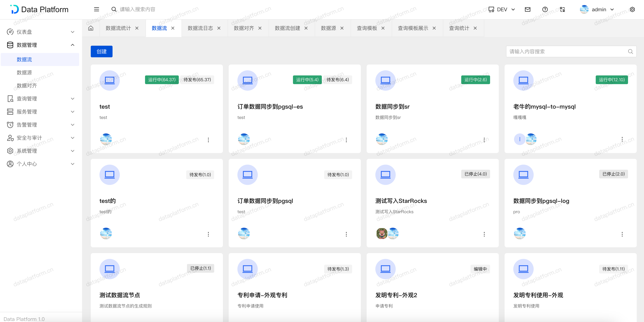Click the search magnifier in content search box
The image size is (644, 322).
pos(631,51)
